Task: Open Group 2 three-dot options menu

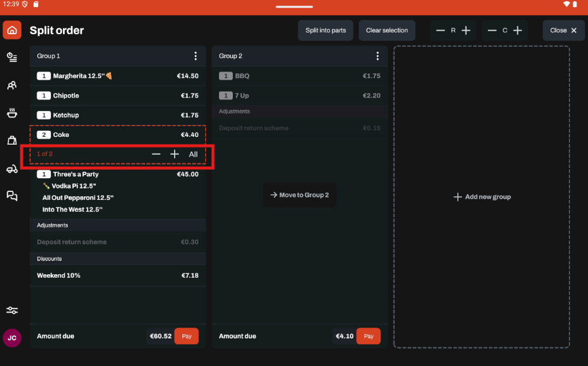Action: 377,56
